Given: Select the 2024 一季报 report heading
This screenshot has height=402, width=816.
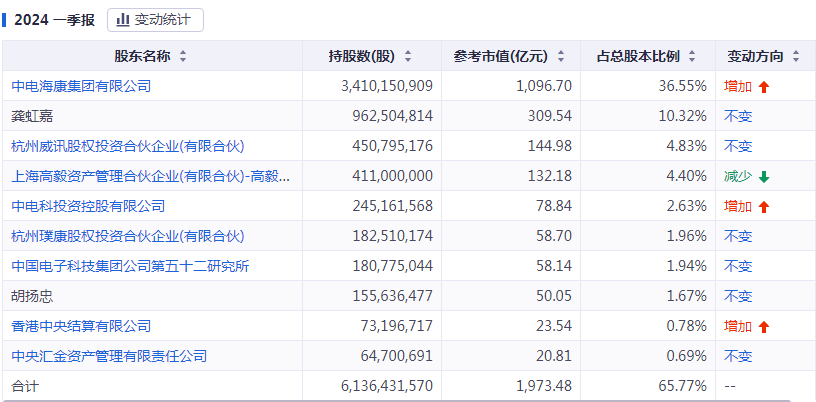Looking at the screenshot, I should point(55,19).
